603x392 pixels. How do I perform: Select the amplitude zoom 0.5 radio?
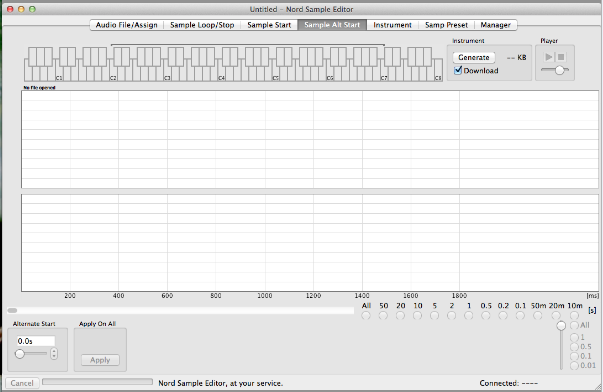[x=574, y=347]
